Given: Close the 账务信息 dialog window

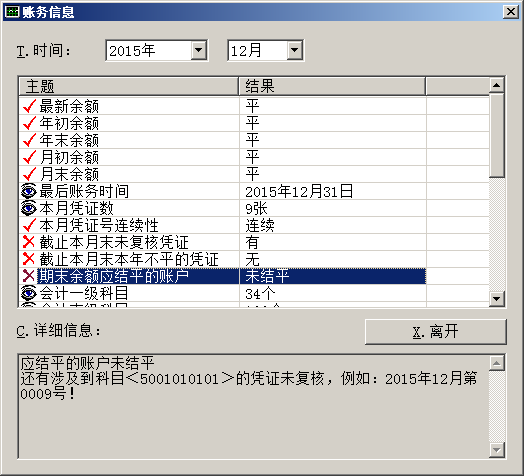Looking at the screenshot, I should point(511,12).
